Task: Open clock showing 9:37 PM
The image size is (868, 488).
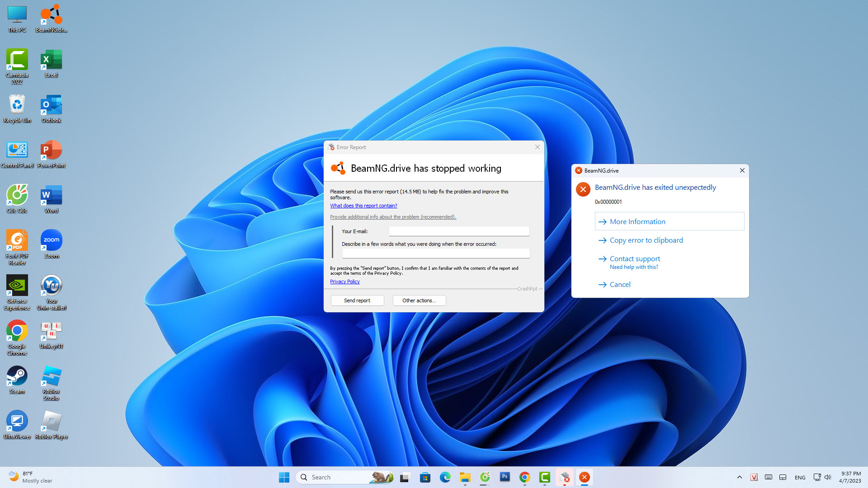Action: [850, 477]
